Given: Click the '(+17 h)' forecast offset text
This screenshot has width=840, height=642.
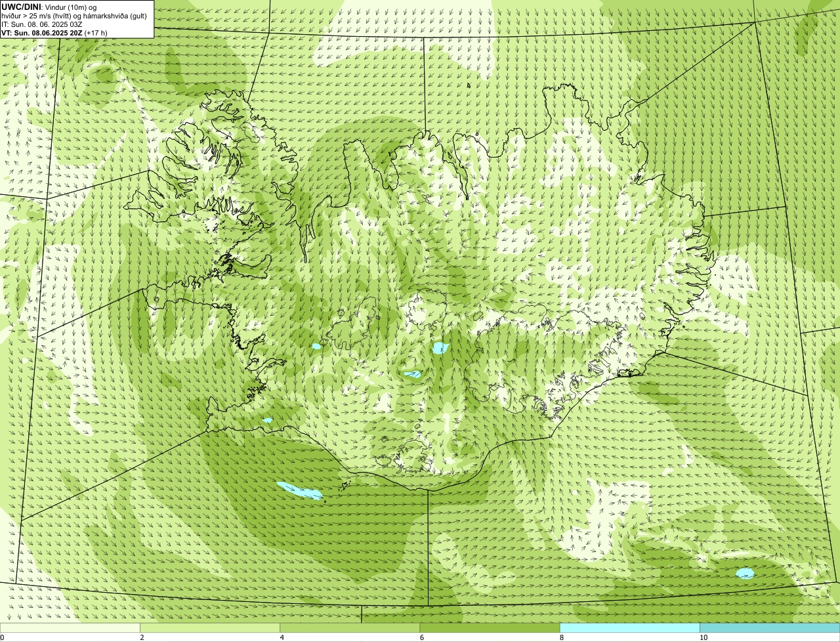Looking at the screenshot, I should click(x=96, y=33).
